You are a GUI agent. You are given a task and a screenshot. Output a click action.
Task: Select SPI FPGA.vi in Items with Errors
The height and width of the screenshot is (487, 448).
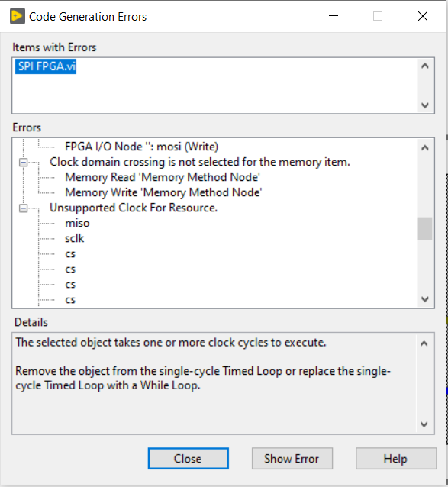[46, 66]
